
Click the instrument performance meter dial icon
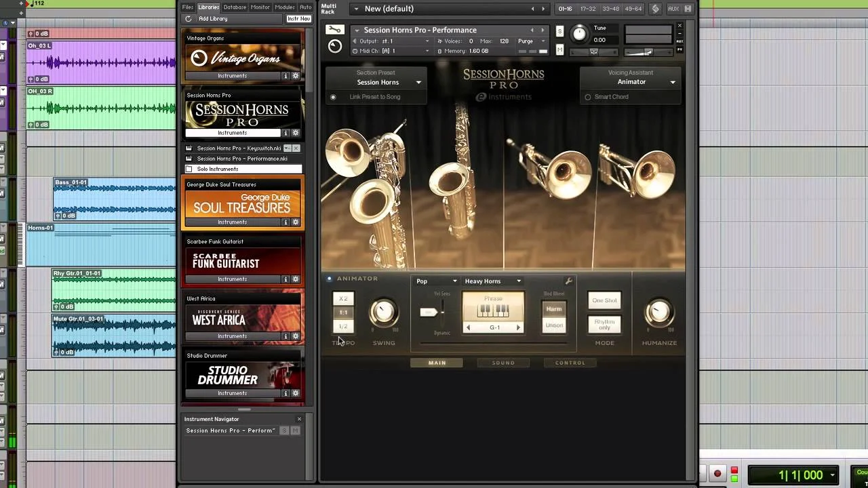(335, 45)
